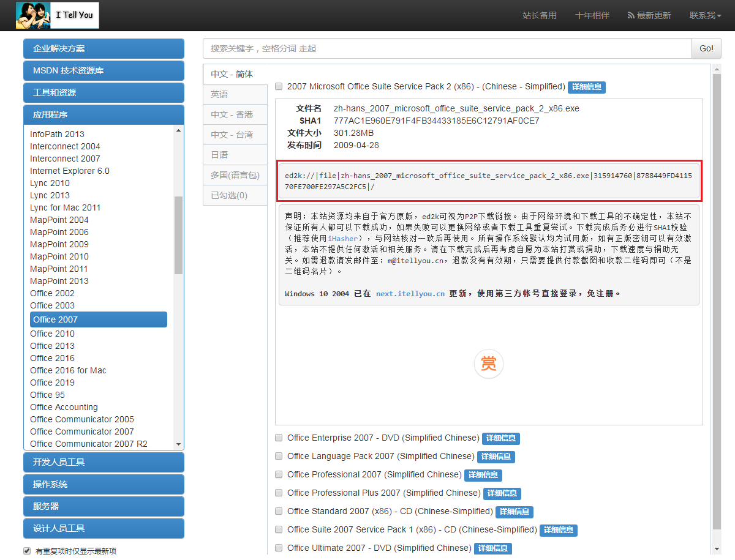The image size is (735, 560).
Task: Open the iHasher link
Action: (342, 238)
